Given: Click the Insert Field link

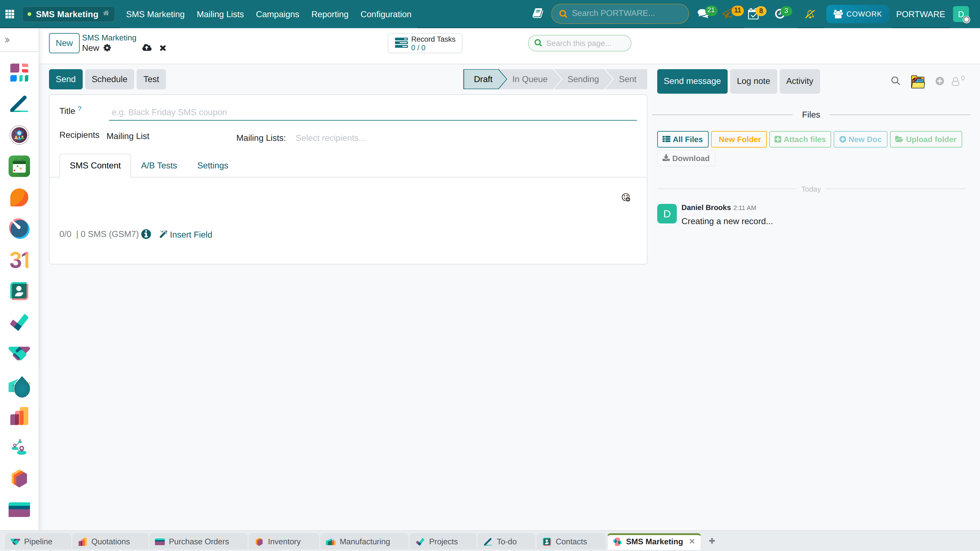Looking at the screenshot, I should (186, 234).
